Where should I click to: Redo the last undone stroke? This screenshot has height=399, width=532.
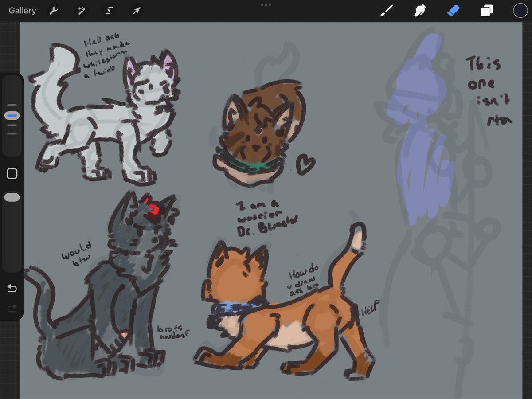click(12, 308)
